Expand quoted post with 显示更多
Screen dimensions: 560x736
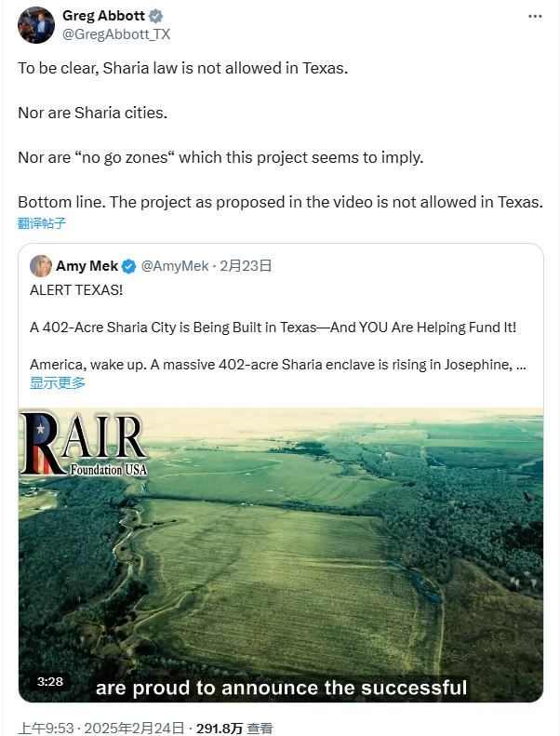tap(58, 382)
